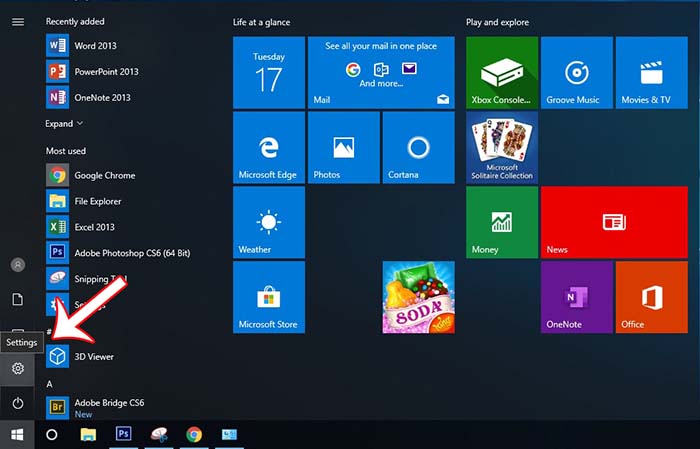700x449 pixels.
Task: Open Documents icon in left sidebar
Action: point(18,299)
